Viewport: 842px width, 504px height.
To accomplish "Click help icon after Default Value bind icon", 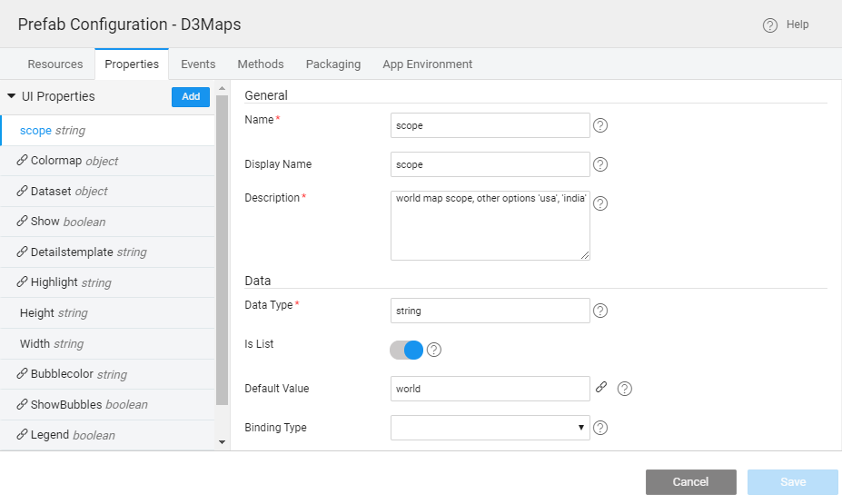I will 624,389.
